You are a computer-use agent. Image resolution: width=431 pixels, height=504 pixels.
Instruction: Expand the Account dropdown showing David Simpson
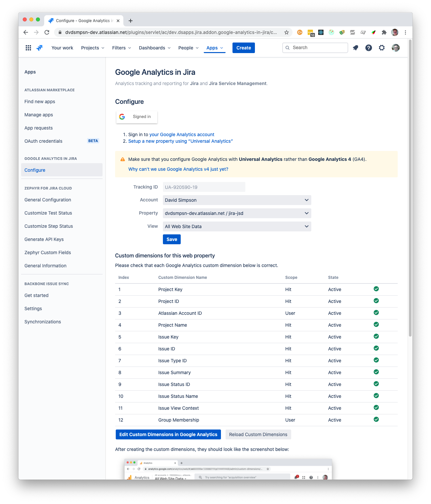point(237,200)
